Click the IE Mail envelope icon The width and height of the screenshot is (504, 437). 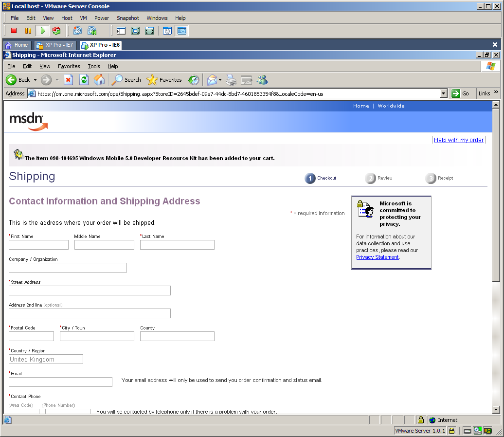[x=212, y=80]
